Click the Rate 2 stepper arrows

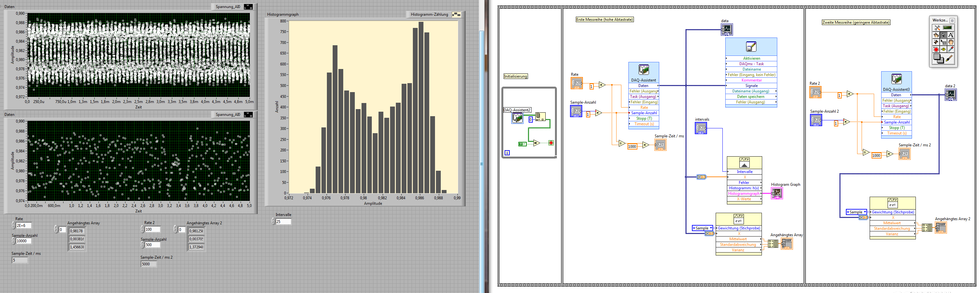pyautogui.click(x=143, y=229)
